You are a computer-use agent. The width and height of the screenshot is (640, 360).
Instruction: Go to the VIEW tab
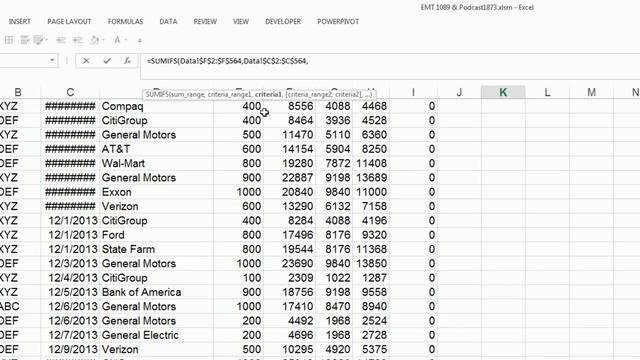click(241, 22)
